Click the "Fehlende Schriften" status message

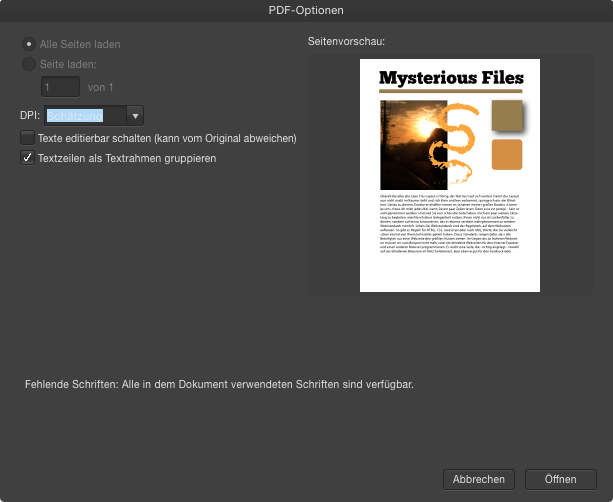(x=219, y=383)
